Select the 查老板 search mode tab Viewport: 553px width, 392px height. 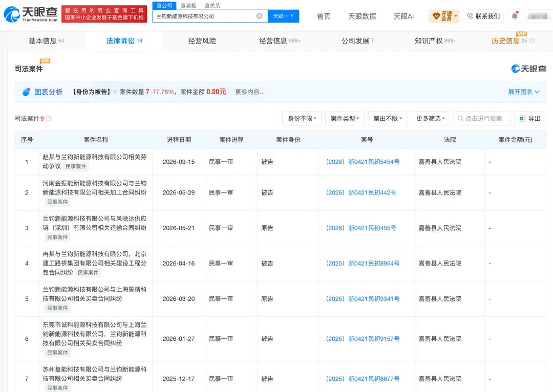click(188, 6)
